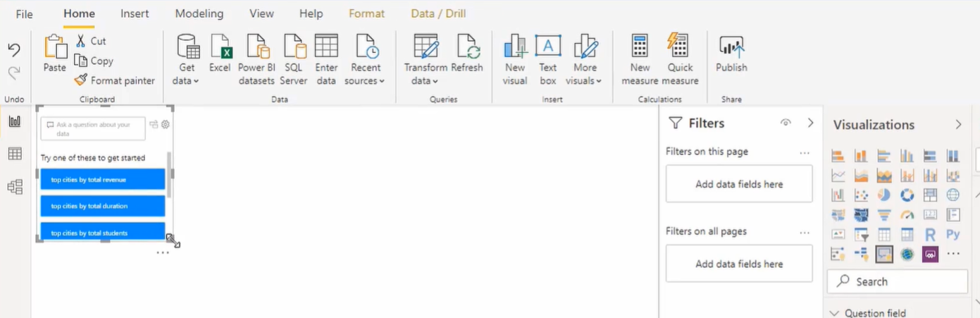Select the Decomposition tree visual
This screenshot has height=318, width=980.
coord(861,254)
